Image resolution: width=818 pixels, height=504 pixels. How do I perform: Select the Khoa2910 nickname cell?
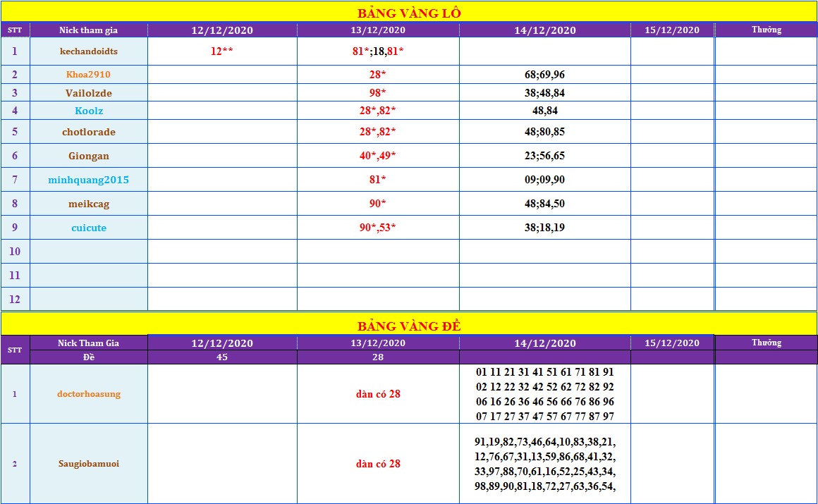[89, 75]
